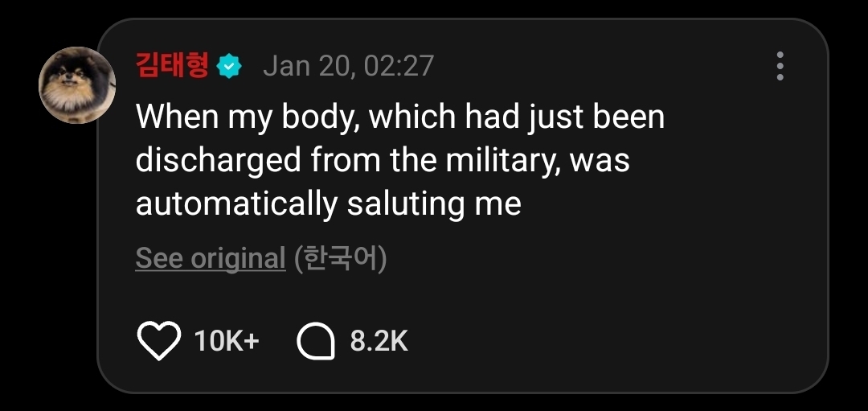Click the 8.2K comment count

point(379,342)
